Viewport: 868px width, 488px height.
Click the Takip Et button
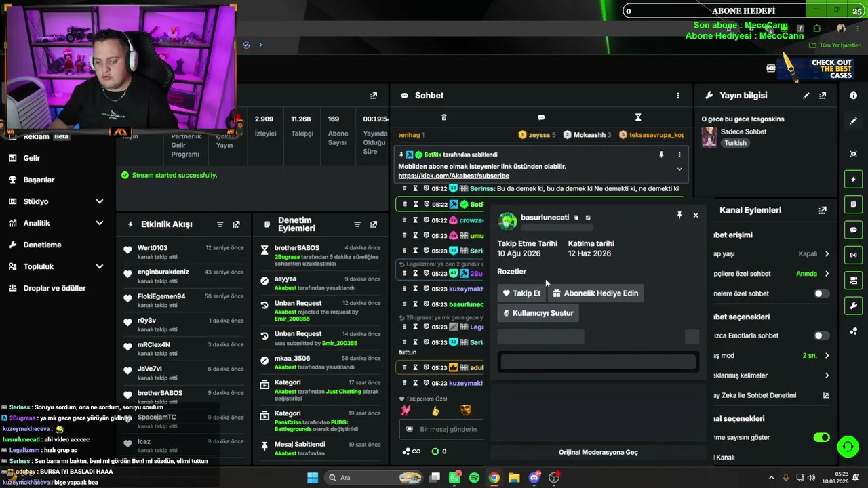pos(521,293)
